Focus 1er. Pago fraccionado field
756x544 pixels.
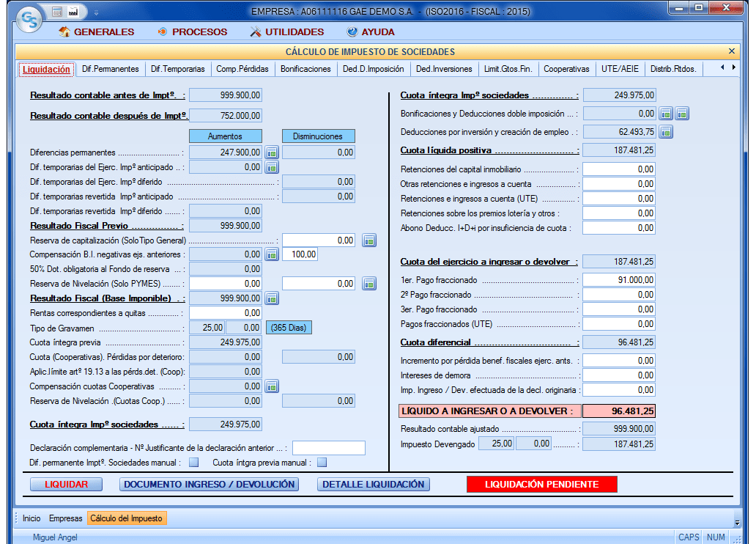619,280
